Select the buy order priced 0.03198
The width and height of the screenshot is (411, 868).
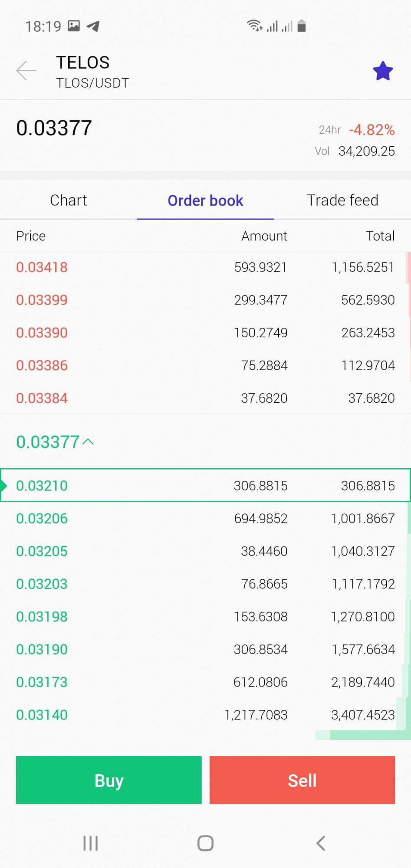click(x=205, y=617)
